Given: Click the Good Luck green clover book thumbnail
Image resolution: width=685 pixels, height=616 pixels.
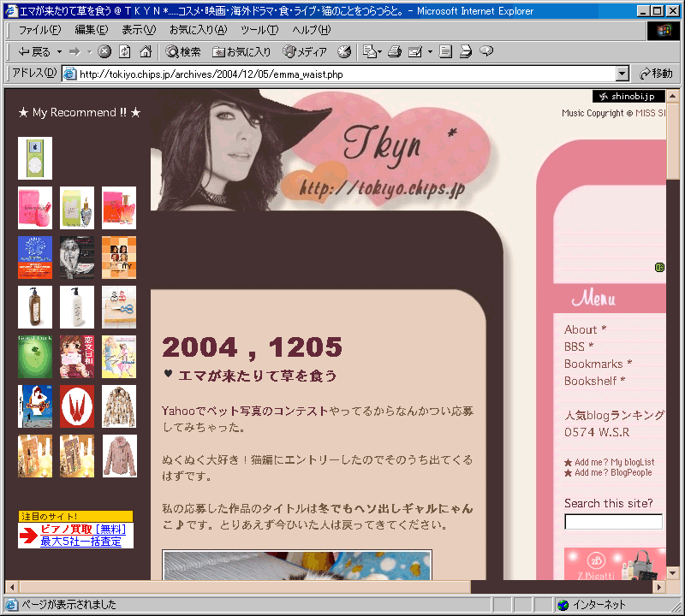Looking at the screenshot, I should click(x=35, y=357).
